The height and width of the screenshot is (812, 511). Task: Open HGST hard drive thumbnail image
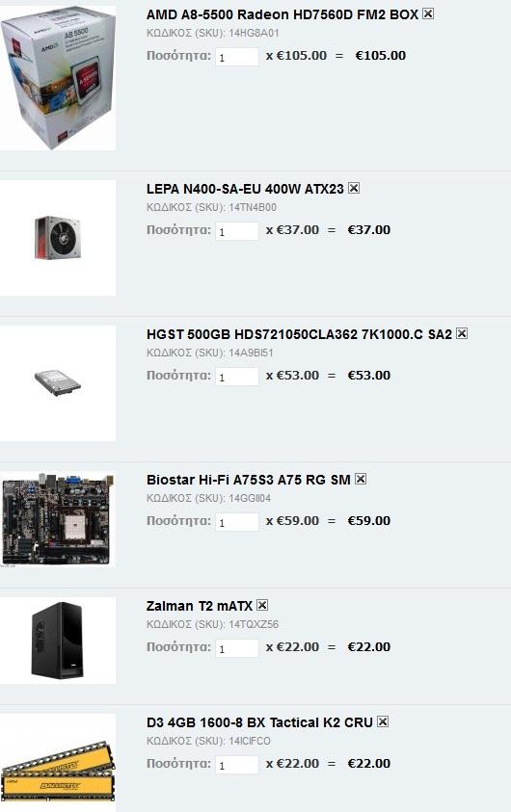click(58, 383)
